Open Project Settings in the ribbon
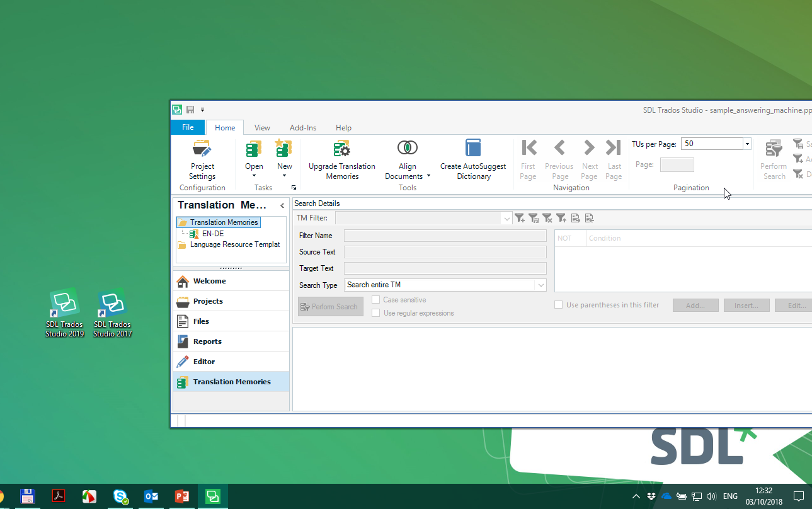The width and height of the screenshot is (812, 509). (x=202, y=160)
